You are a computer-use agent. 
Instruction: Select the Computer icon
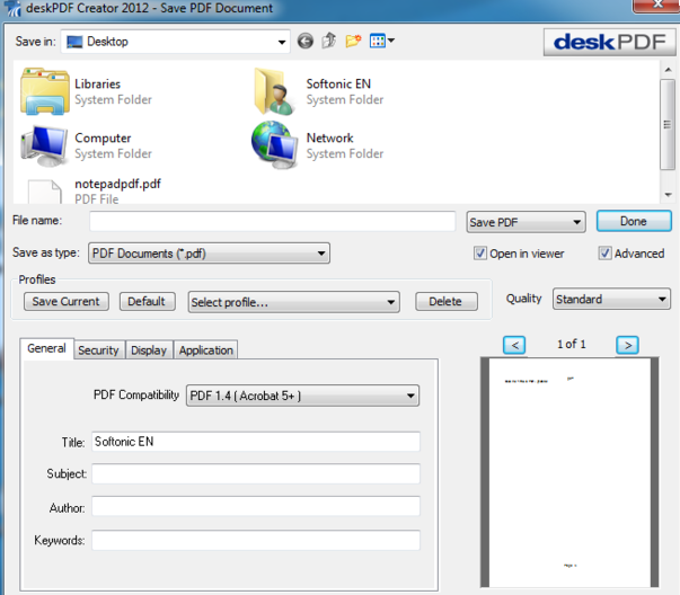44,146
